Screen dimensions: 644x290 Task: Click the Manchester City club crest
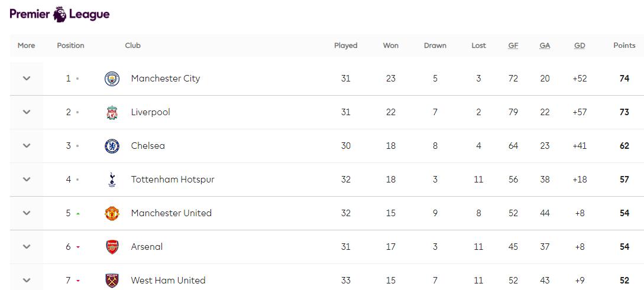[112, 79]
